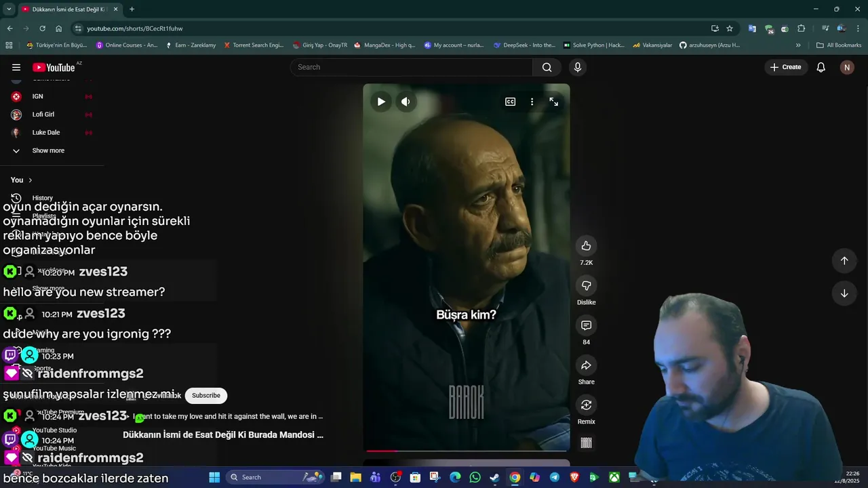Viewport: 868px width, 488px height.
Task: Open YouTube notifications bell
Action: point(821,67)
